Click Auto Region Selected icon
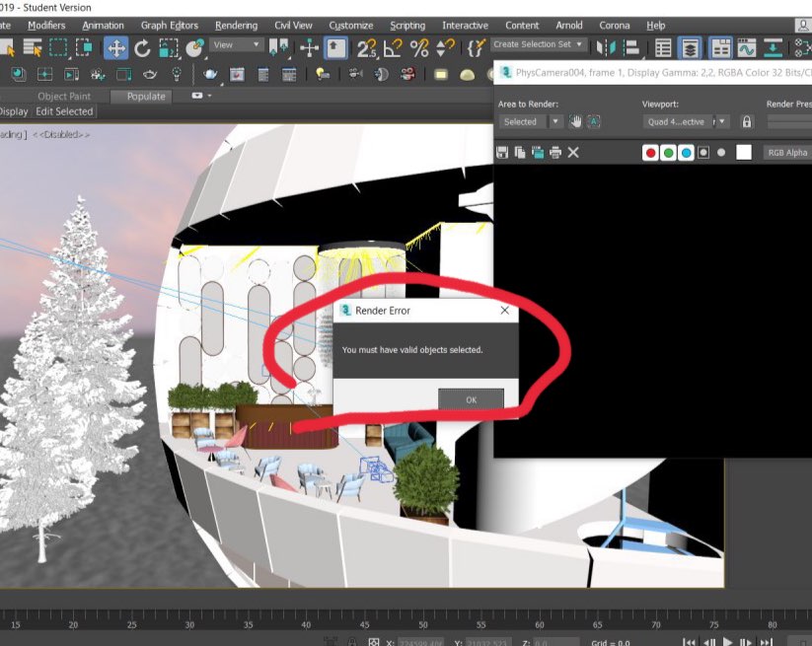The image size is (812, 646). [x=594, y=122]
